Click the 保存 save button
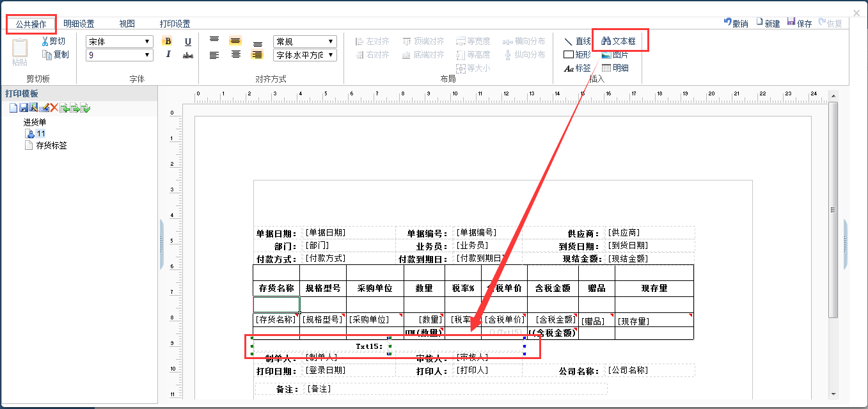This screenshot has height=409, width=868. pos(799,23)
